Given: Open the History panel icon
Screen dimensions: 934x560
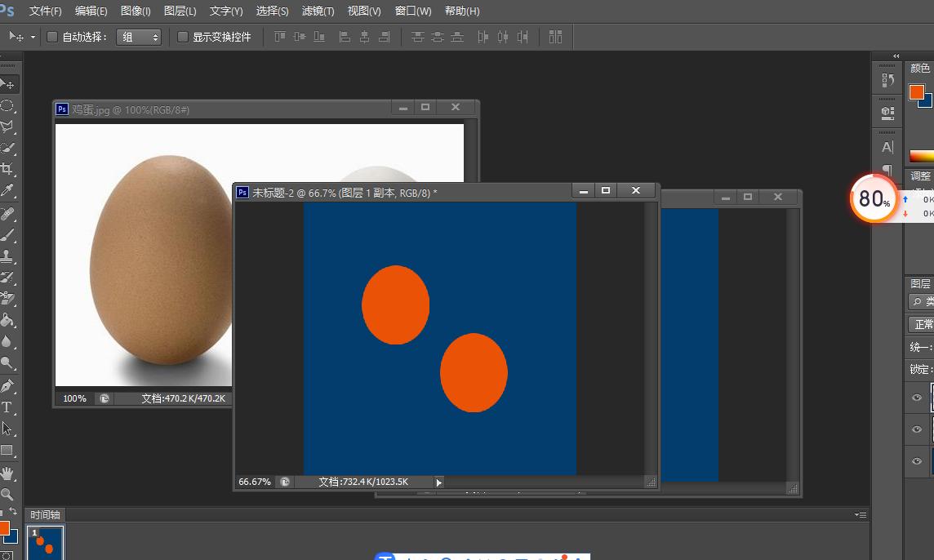Looking at the screenshot, I should point(887,81).
